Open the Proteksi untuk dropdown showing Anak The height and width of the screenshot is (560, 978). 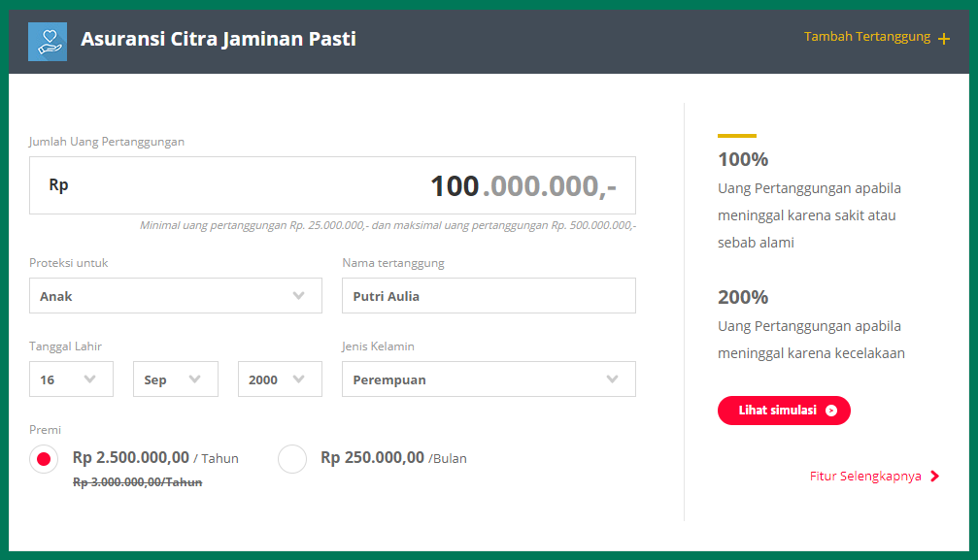(x=175, y=296)
